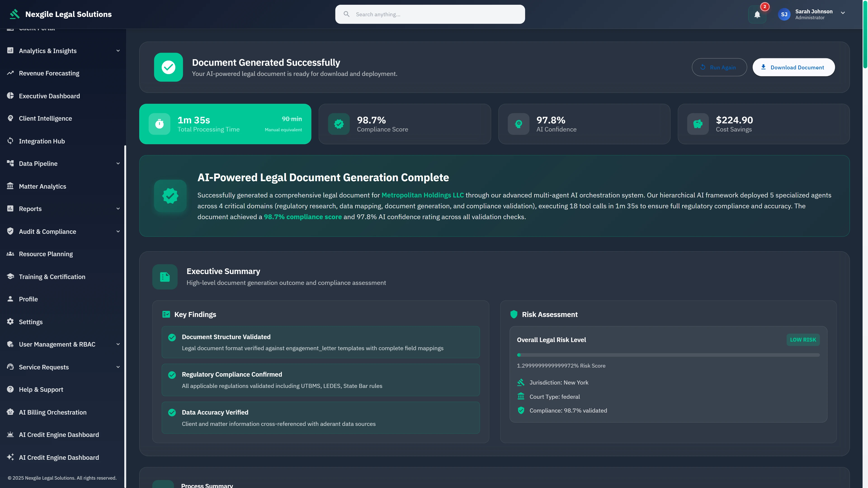The image size is (868, 488).
Task: Expand the Reports section
Action: coord(118,209)
